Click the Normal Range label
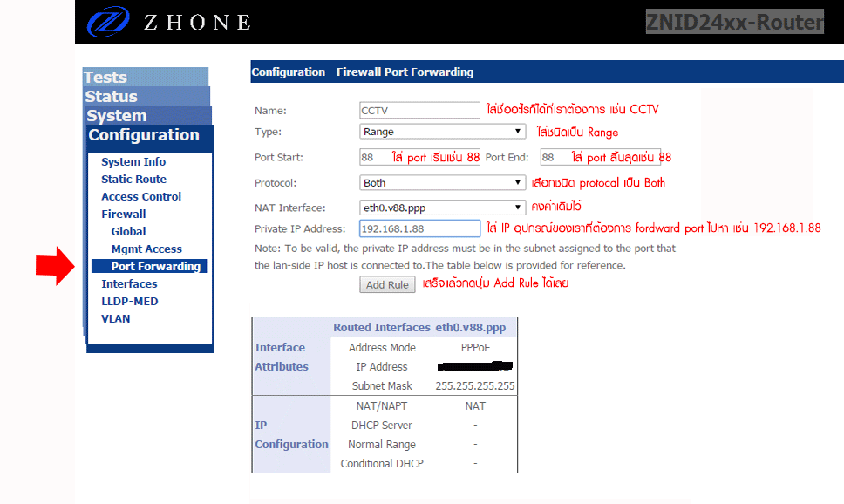Screen dimensions: 844x504 tap(382, 444)
